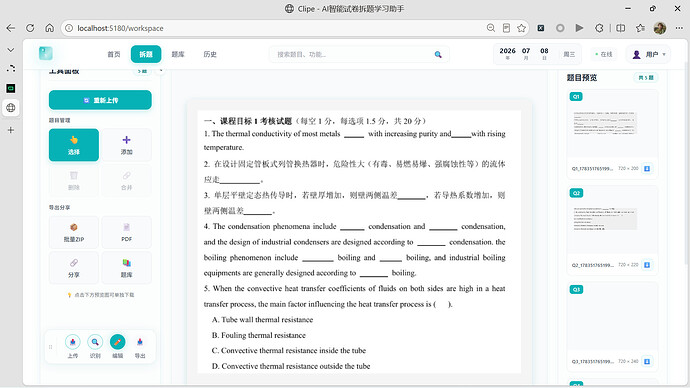This screenshot has width=690, height=388.
Task: Expand the browser sidebar tab list chevron
Action: (x=11, y=50)
